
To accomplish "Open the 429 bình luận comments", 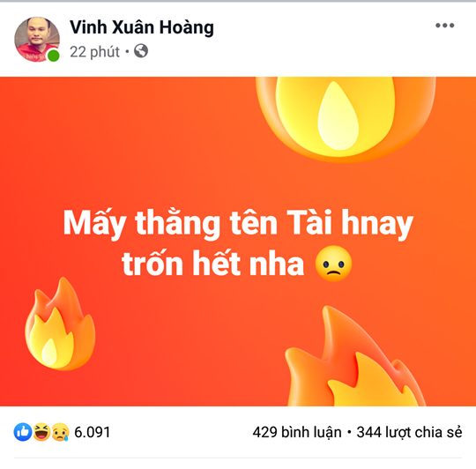I will 297,432.
